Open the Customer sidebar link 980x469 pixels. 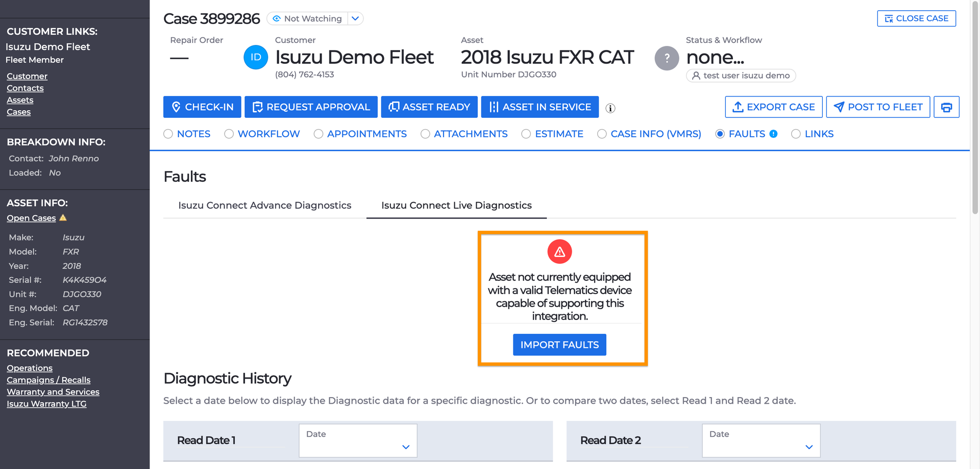click(27, 76)
